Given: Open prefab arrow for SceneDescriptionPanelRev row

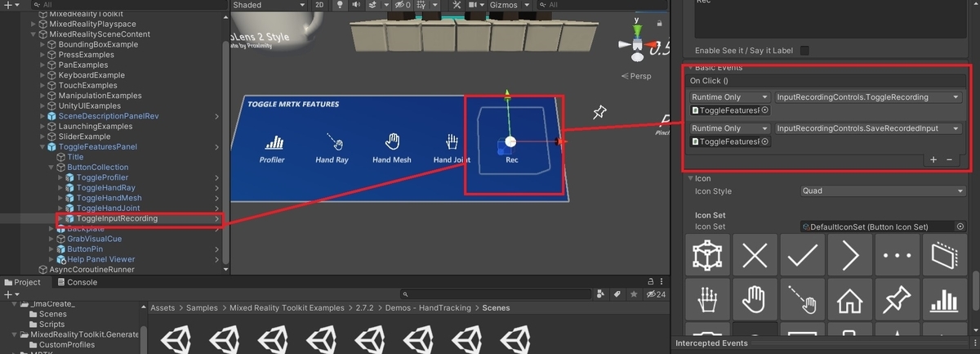Looking at the screenshot, I should pyautogui.click(x=216, y=116).
